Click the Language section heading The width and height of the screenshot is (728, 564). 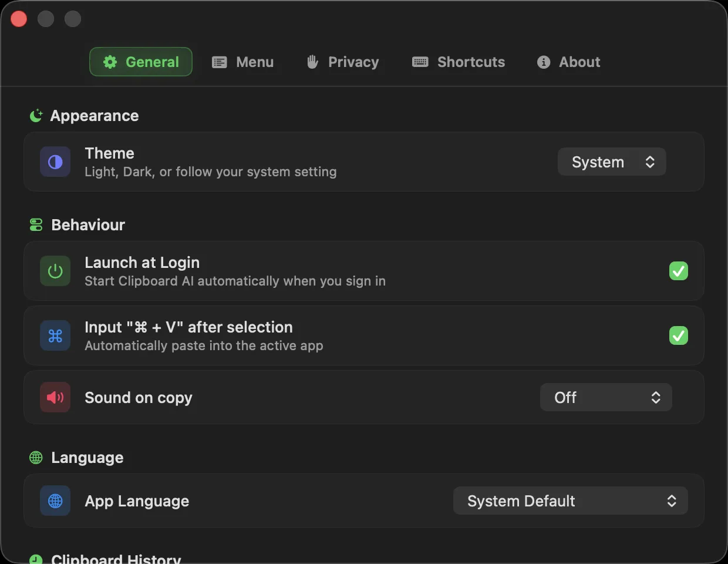pyautogui.click(x=87, y=458)
